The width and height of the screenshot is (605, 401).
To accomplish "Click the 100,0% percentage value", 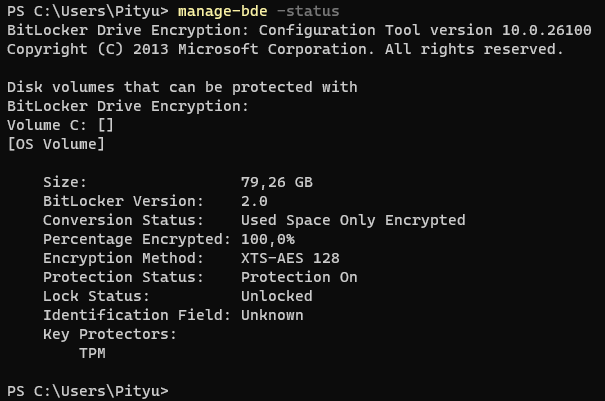I will pos(268,239).
